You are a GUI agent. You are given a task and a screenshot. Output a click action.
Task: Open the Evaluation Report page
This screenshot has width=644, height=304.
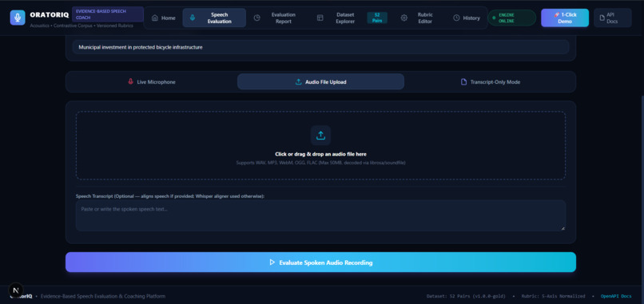tap(278, 18)
